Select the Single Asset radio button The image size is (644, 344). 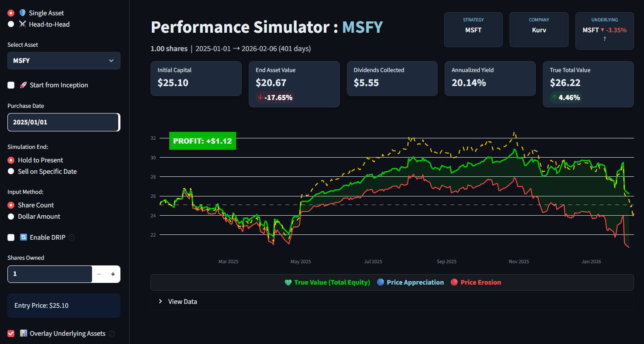[11, 13]
